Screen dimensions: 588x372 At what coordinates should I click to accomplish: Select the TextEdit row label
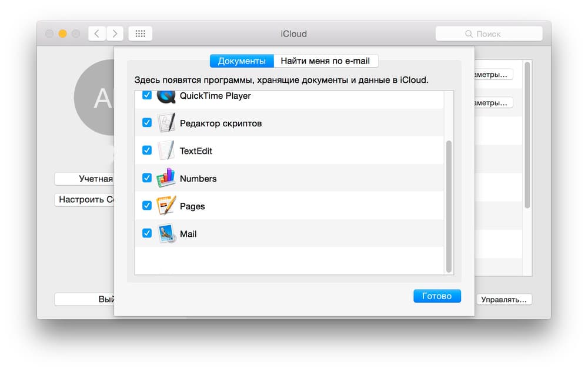point(196,151)
